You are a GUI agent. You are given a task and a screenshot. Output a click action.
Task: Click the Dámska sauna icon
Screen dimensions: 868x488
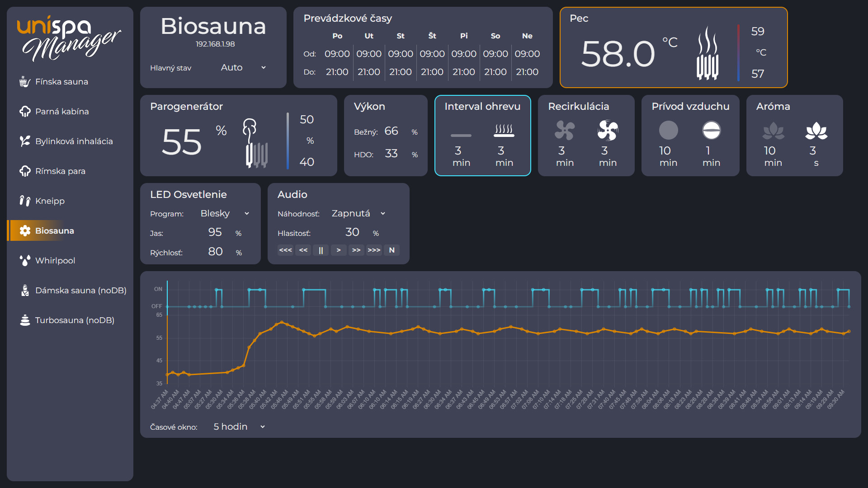[x=25, y=291]
